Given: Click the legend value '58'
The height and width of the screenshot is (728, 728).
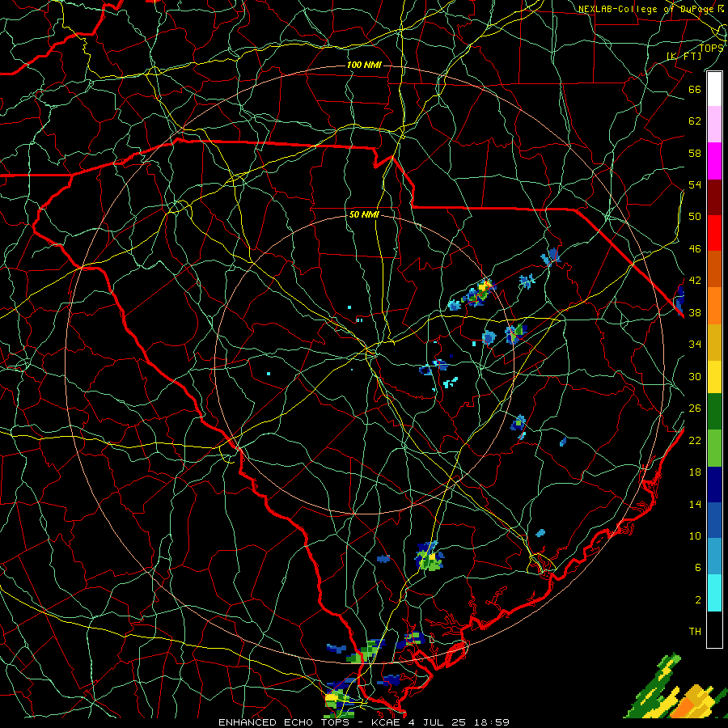Looking at the screenshot, I should pyautogui.click(x=695, y=153).
